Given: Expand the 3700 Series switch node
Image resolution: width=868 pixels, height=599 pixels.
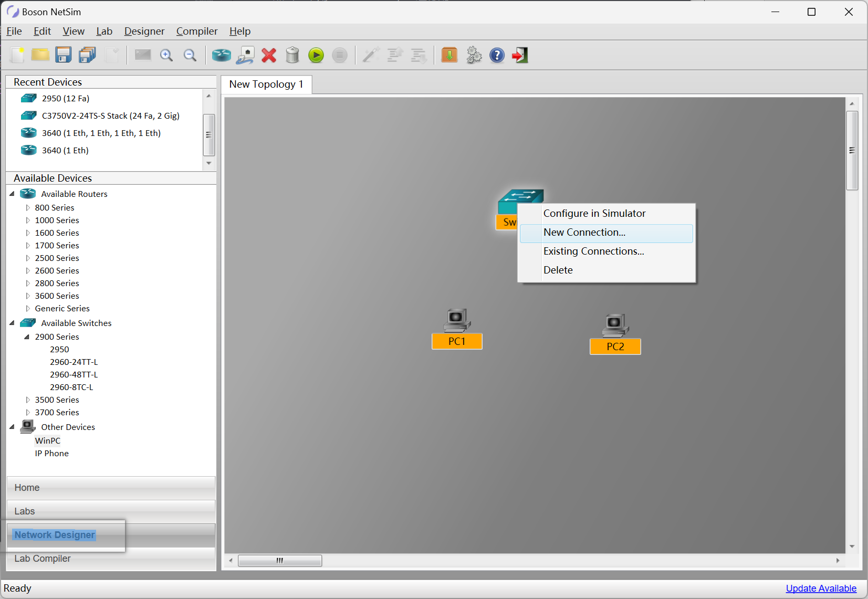Looking at the screenshot, I should [x=28, y=413].
